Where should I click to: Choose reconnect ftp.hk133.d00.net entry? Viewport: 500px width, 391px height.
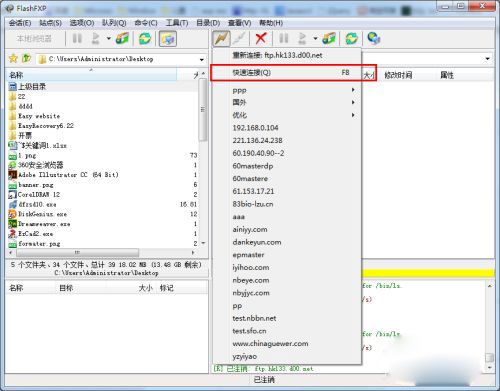click(x=287, y=55)
